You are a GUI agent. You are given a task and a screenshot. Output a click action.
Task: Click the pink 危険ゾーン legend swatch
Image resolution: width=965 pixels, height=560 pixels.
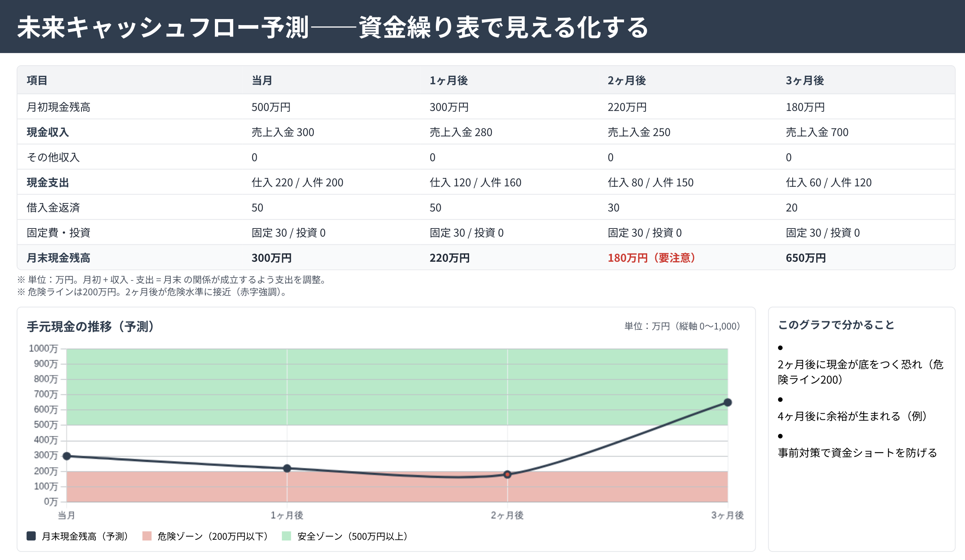[147, 536]
